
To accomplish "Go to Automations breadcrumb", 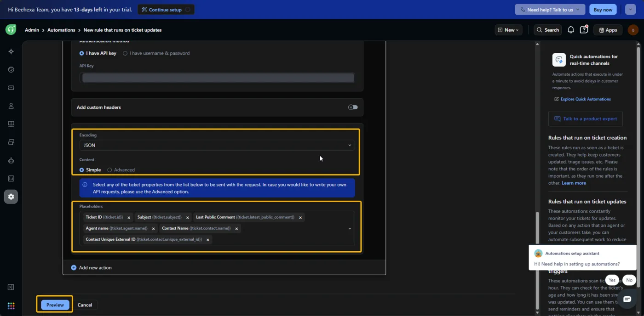I will click(x=61, y=30).
